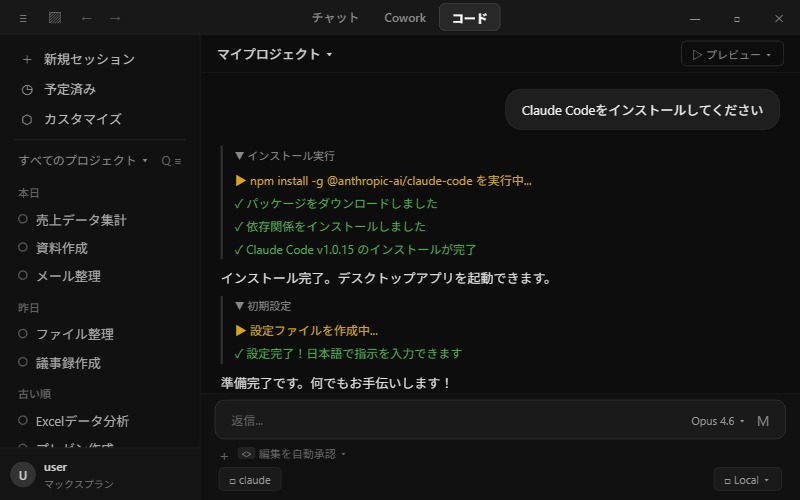Click the Claude Code v1.0.15 completion line

pos(355,249)
